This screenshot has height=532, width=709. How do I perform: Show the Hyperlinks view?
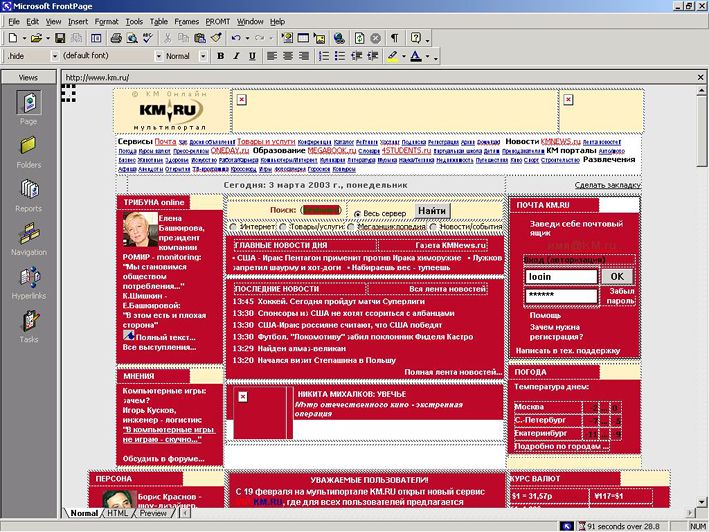(28, 281)
